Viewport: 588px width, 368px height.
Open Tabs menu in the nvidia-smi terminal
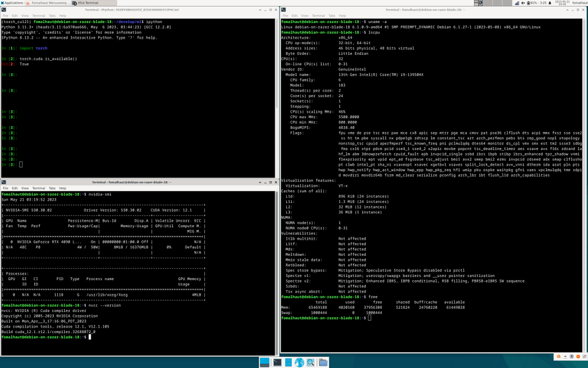(52, 188)
